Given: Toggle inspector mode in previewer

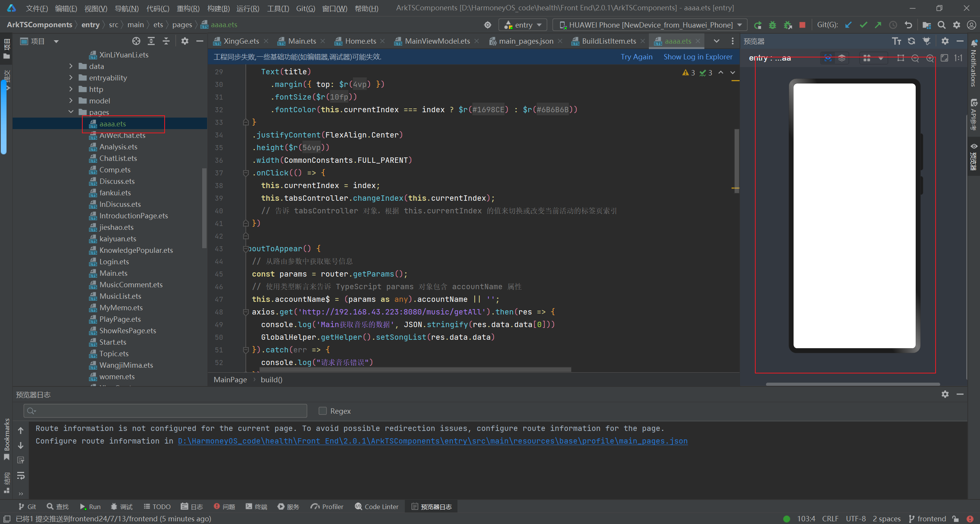Looking at the screenshot, I should [828, 58].
